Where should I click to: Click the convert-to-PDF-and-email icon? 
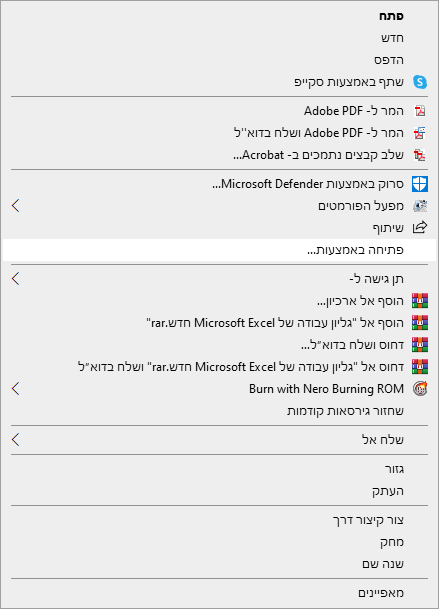click(x=420, y=133)
